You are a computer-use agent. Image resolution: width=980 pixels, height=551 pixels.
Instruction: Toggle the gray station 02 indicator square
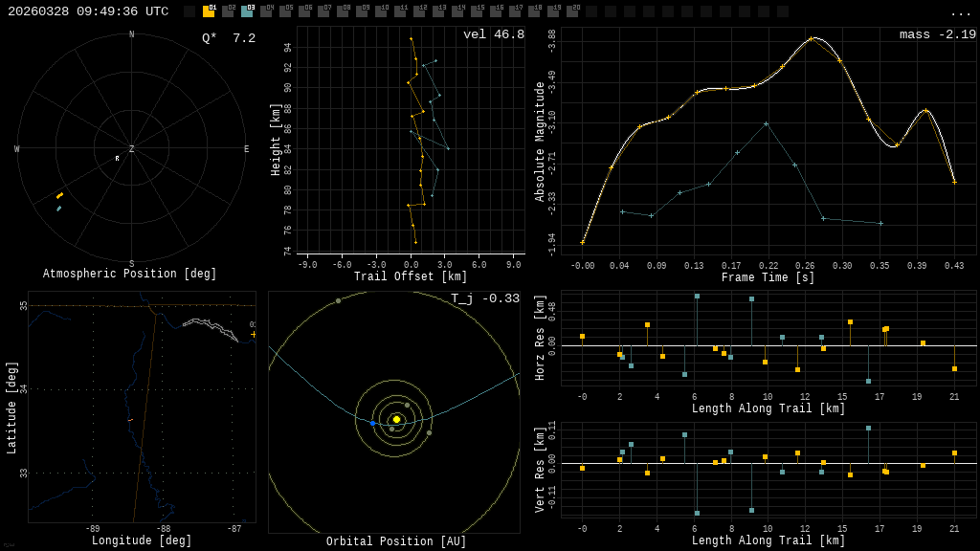[228, 11]
